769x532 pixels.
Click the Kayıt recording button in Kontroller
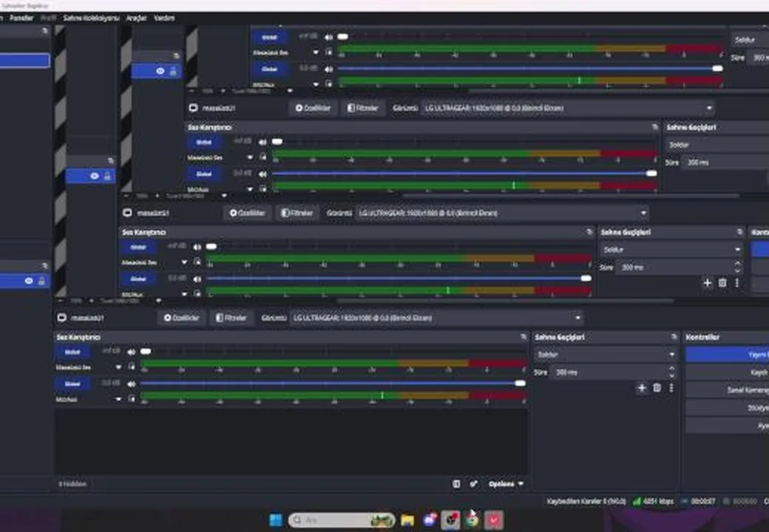pyautogui.click(x=728, y=372)
